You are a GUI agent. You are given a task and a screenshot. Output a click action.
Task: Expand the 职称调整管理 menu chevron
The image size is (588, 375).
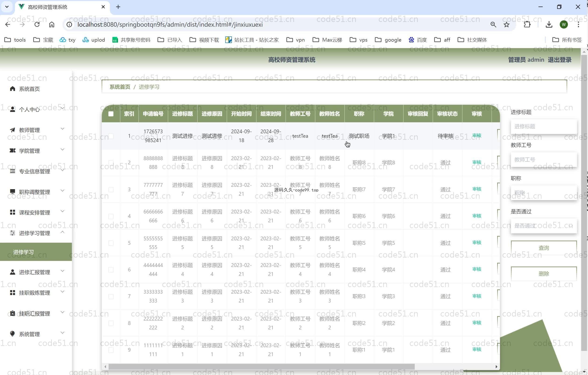coord(63,191)
